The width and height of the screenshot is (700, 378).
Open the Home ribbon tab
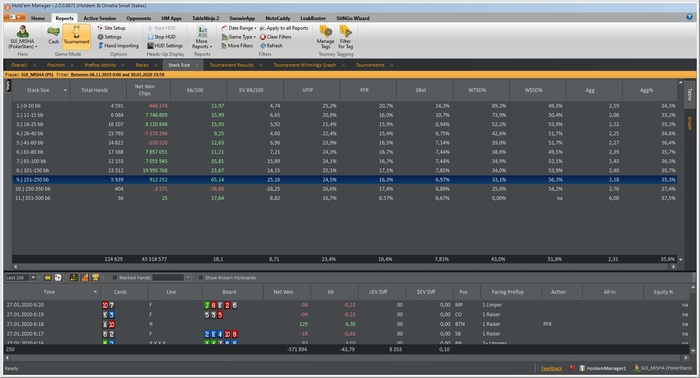click(38, 18)
